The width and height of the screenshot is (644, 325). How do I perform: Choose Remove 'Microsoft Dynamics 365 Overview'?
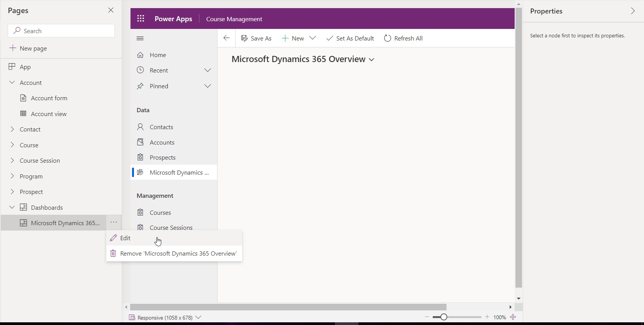pyautogui.click(x=174, y=253)
